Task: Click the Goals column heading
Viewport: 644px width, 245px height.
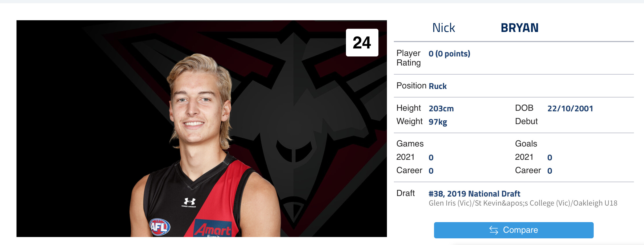Action: [526, 144]
